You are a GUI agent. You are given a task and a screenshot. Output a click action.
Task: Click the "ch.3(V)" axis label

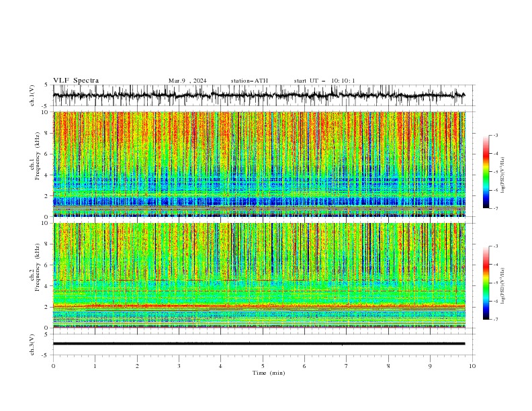[x=32, y=345]
